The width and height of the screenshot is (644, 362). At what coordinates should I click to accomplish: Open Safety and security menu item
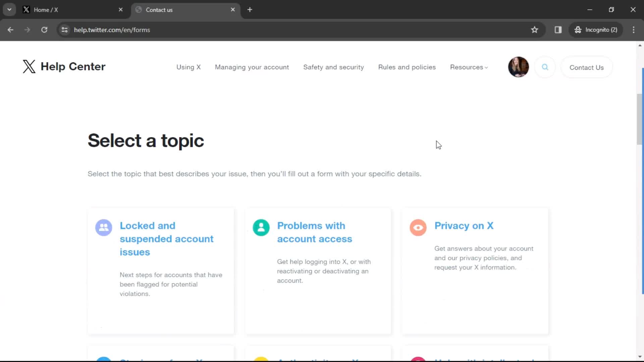333,67
